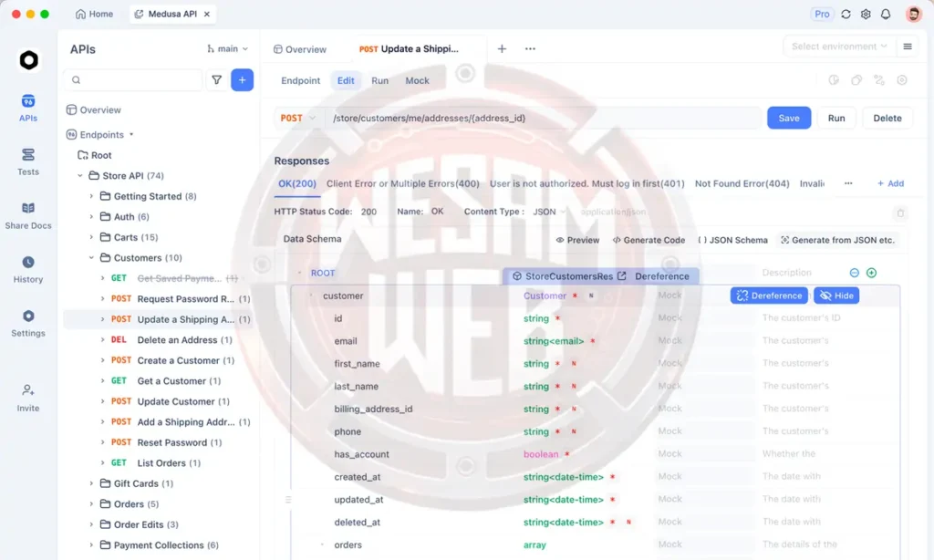Click the trash icon in response row

tap(900, 213)
